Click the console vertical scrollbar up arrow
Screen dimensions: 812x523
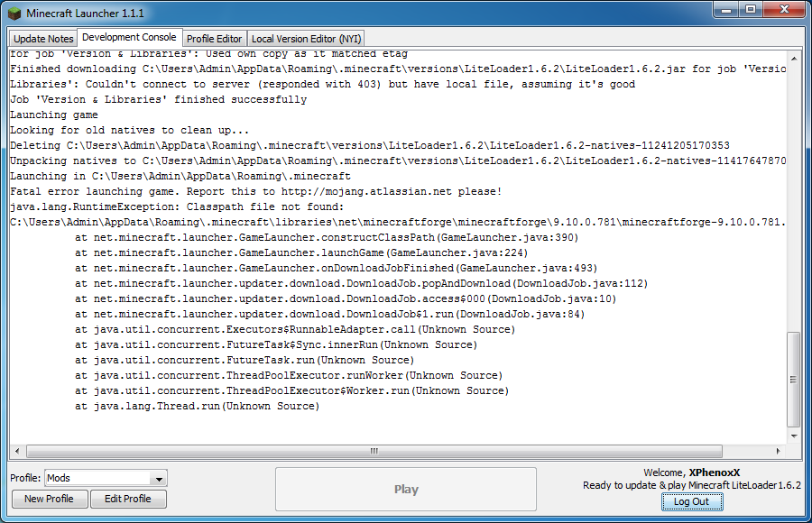(x=793, y=56)
